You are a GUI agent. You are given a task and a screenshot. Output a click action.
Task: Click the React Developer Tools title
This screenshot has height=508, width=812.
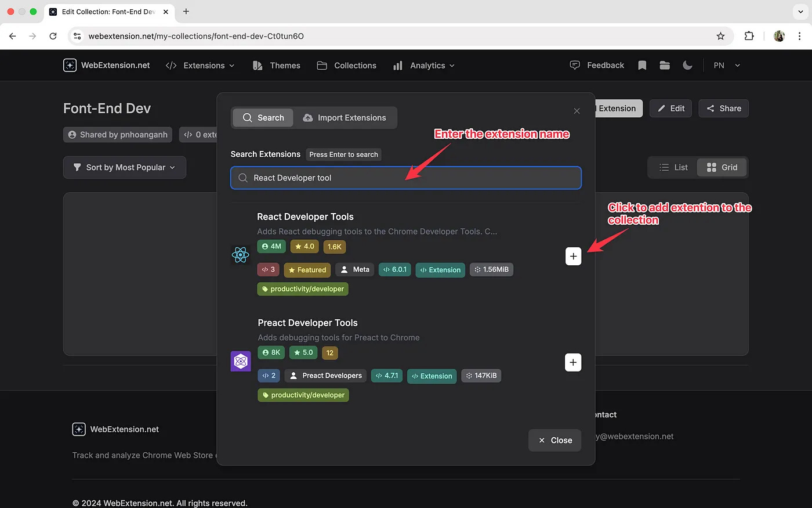point(305,217)
